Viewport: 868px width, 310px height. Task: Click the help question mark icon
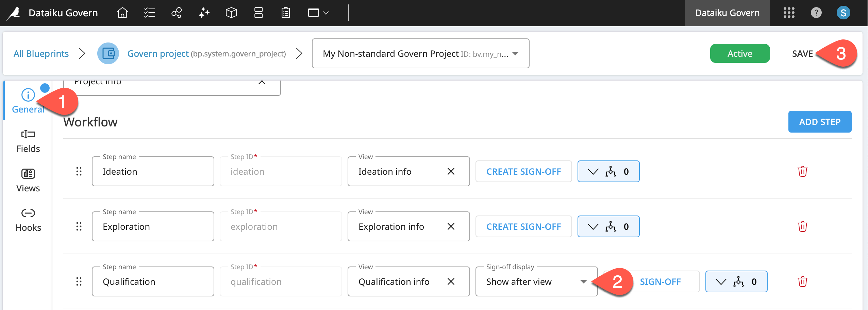(816, 13)
